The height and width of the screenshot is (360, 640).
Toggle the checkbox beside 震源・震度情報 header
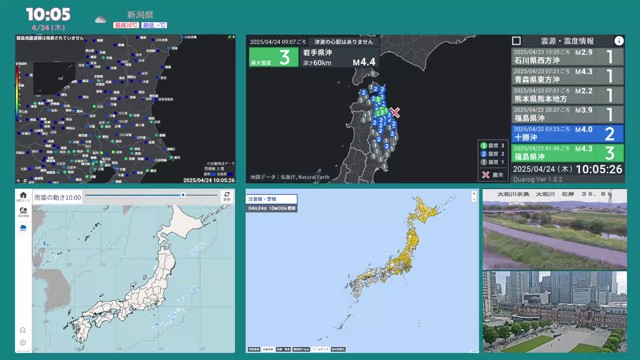(x=516, y=41)
